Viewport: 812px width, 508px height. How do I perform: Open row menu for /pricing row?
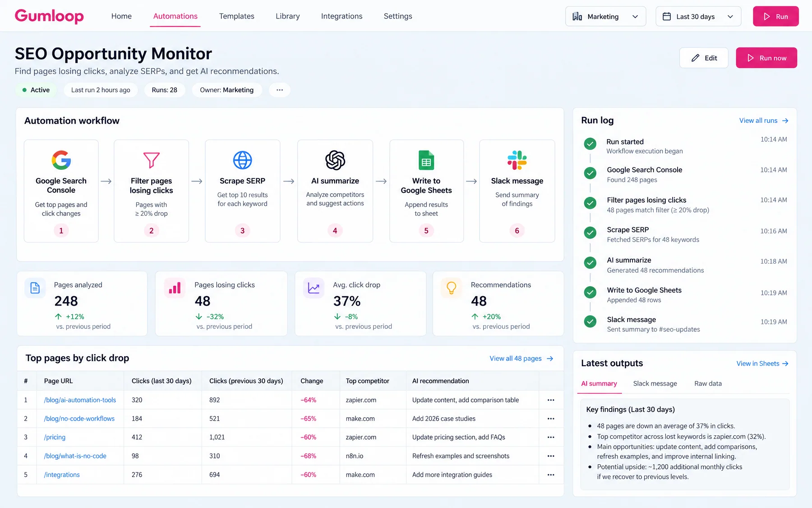[x=551, y=437]
